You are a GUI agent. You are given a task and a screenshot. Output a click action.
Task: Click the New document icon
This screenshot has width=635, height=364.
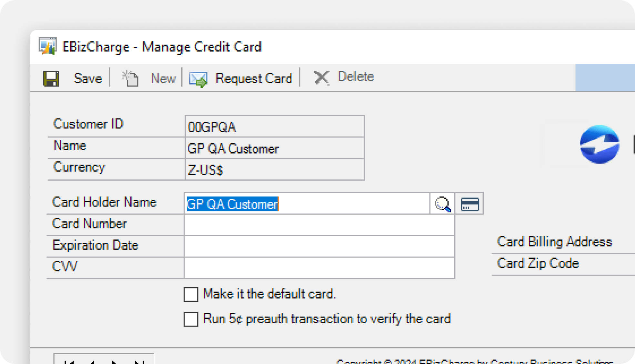point(131,78)
